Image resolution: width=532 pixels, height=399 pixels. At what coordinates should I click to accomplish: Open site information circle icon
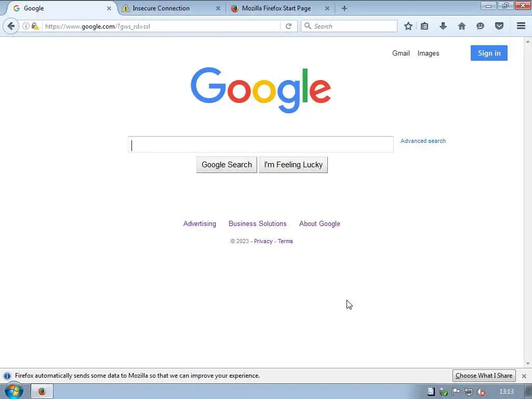coord(26,26)
